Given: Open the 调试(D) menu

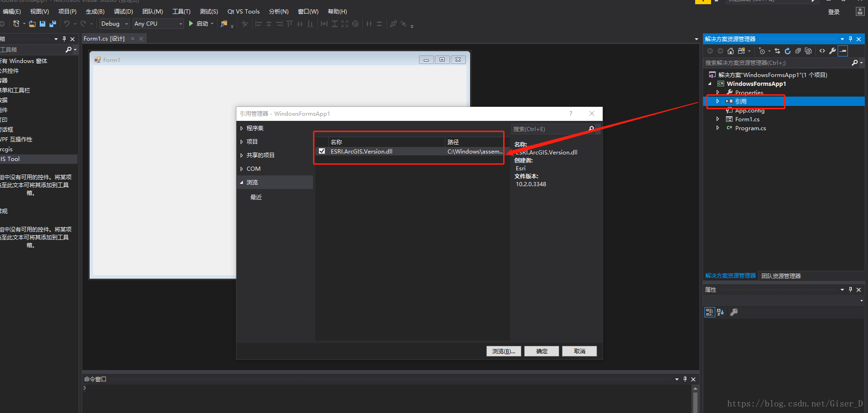Looking at the screenshot, I should (x=123, y=11).
